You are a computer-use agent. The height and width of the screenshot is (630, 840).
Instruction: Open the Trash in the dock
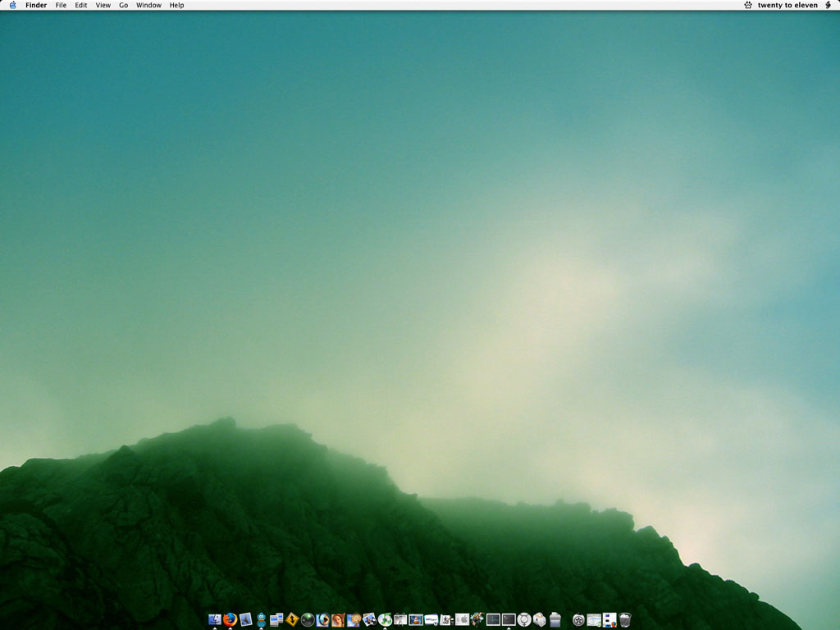(x=624, y=620)
